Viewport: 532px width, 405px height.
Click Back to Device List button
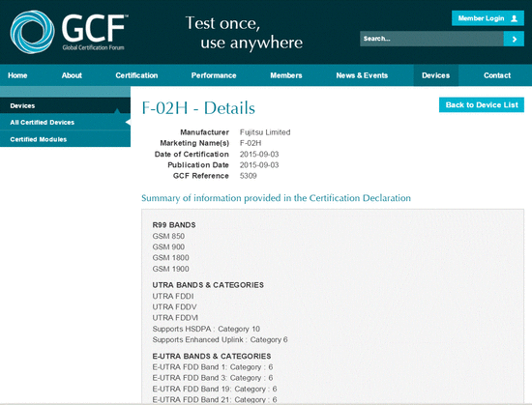[482, 104]
